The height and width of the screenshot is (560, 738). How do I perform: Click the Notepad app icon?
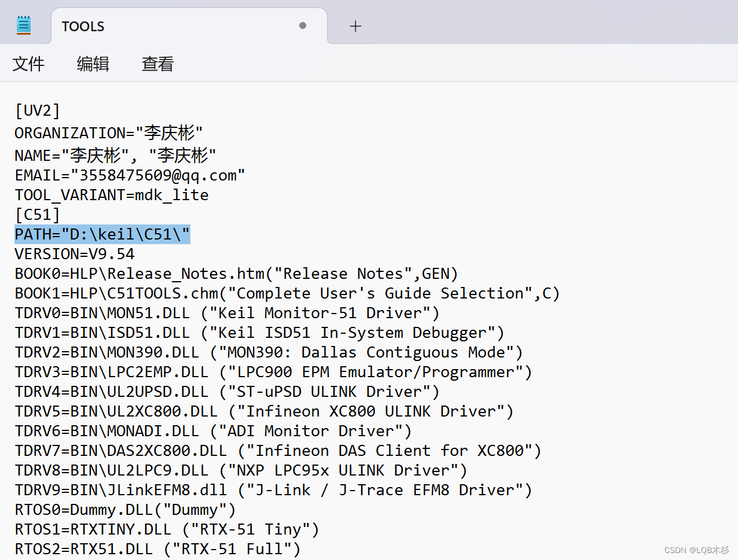pyautogui.click(x=24, y=25)
